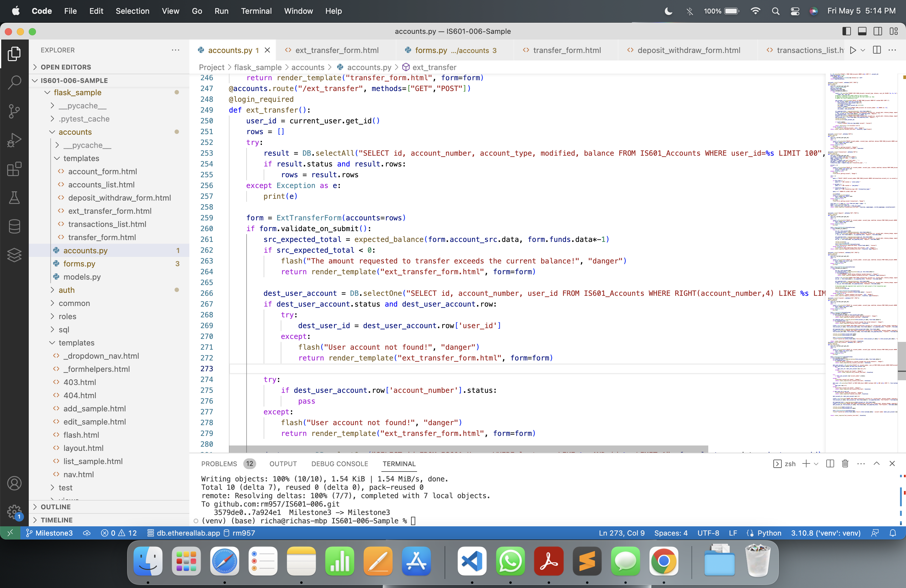
Task: Switch to forms.py editor tab
Action: [x=455, y=50]
